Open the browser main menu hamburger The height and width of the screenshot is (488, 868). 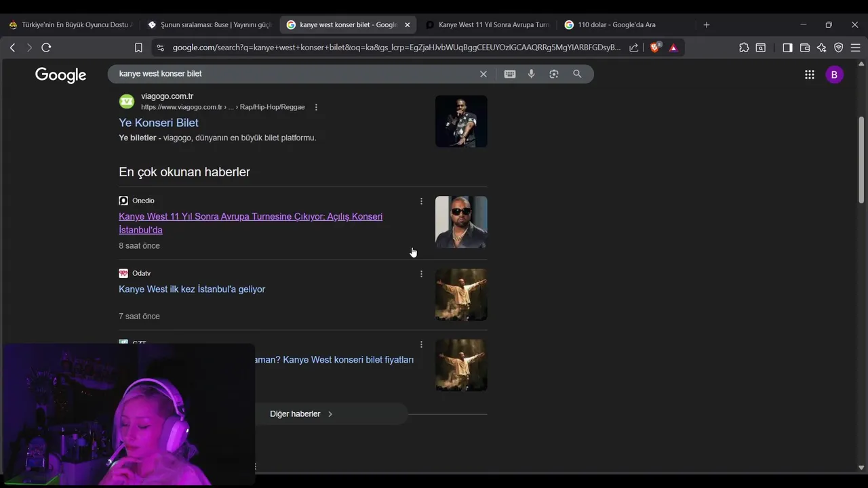(x=855, y=47)
